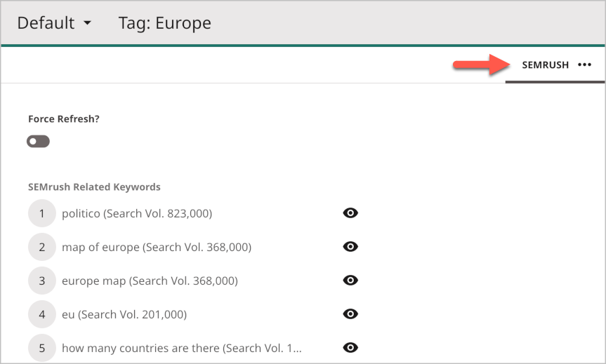This screenshot has height=364, width=606.
Task: Select keyword 'eu (Search Vol. 201,000)'
Action: 124,314
